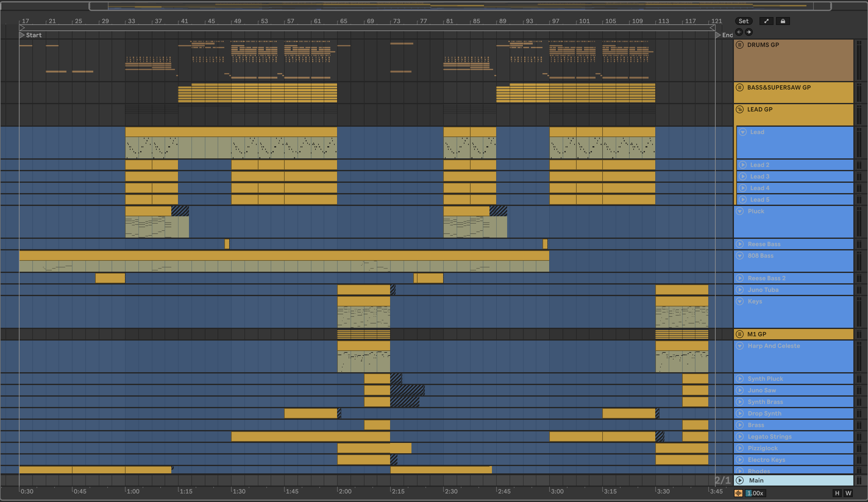Image resolution: width=868 pixels, height=502 pixels.
Task: Fold the M1 GP group track
Action: tap(739, 334)
